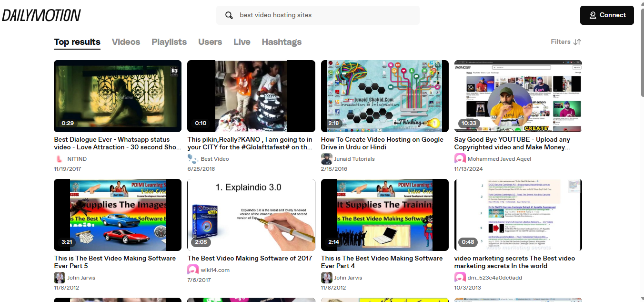
Task: Click title 'video marketing secrets The Best video'
Action: pos(515,262)
